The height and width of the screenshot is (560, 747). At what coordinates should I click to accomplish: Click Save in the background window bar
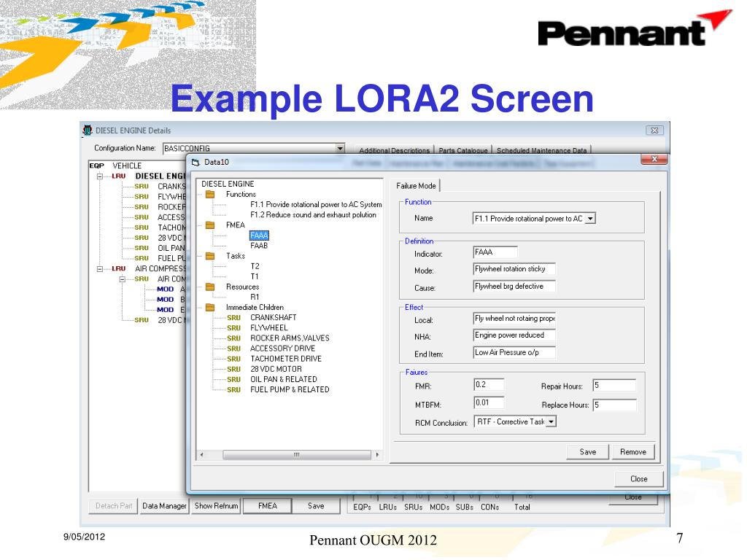[x=316, y=506]
